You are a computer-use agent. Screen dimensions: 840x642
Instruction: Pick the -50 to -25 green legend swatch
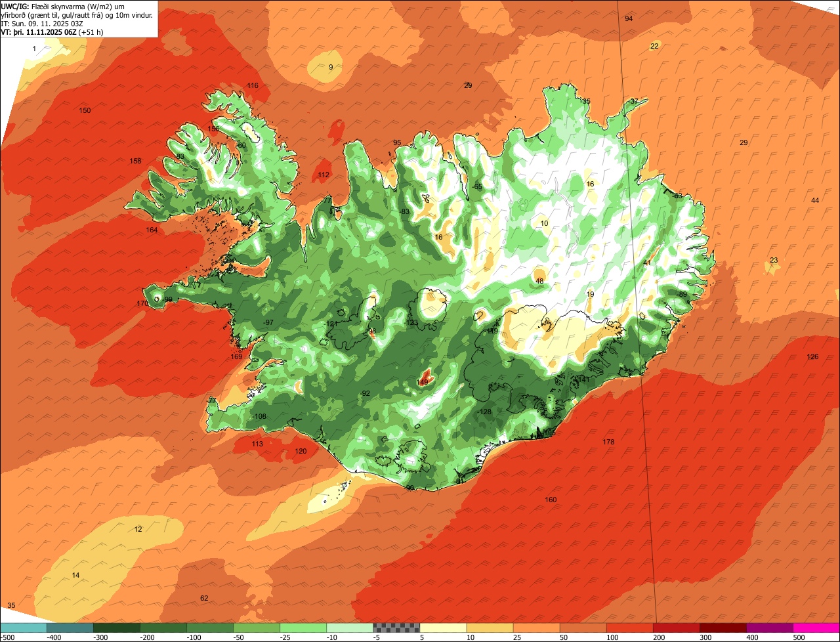(256, 628)
